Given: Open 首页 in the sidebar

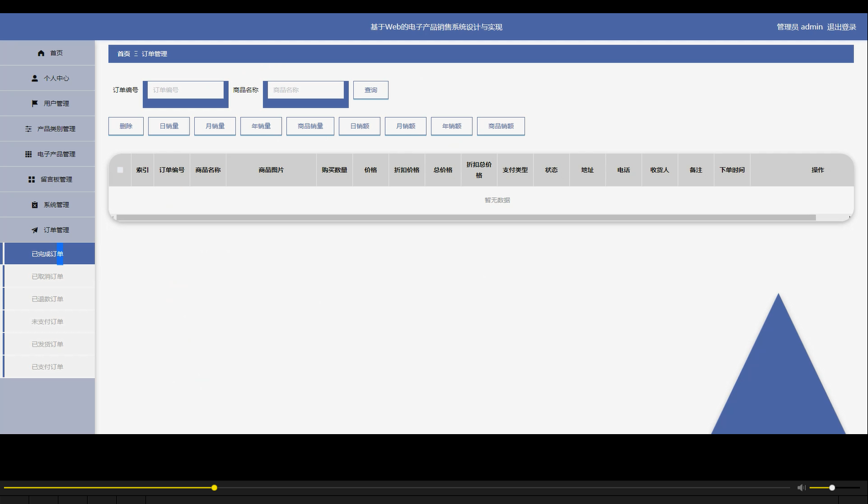Looking at the screenshot, I should point(48,53).
